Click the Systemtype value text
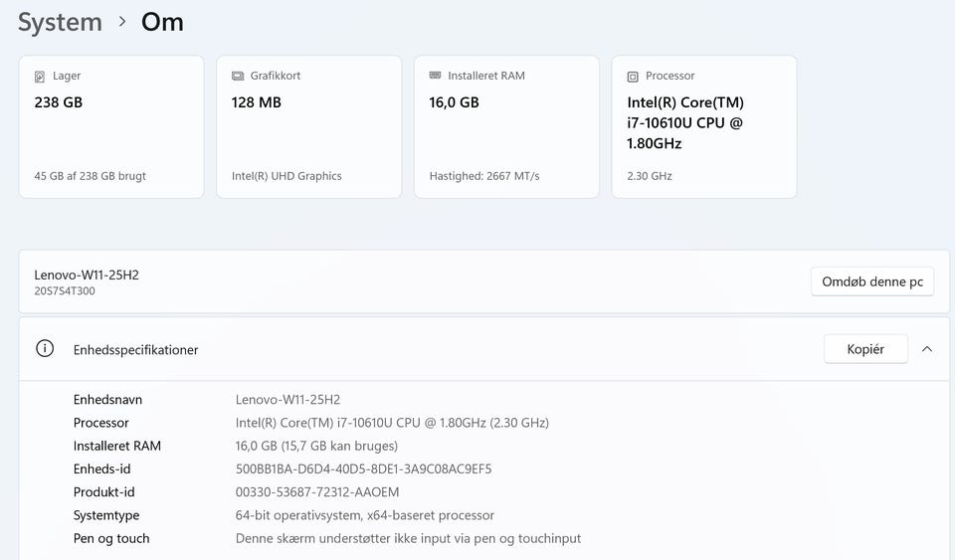Image resolution: width=955 pixels, height=560 pixels. (364, 515)
